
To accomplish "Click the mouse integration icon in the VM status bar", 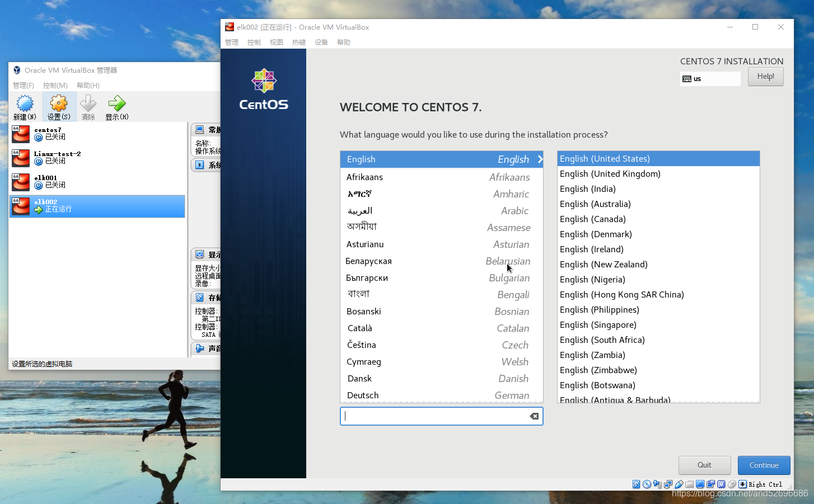I will (x=732, y=484).
